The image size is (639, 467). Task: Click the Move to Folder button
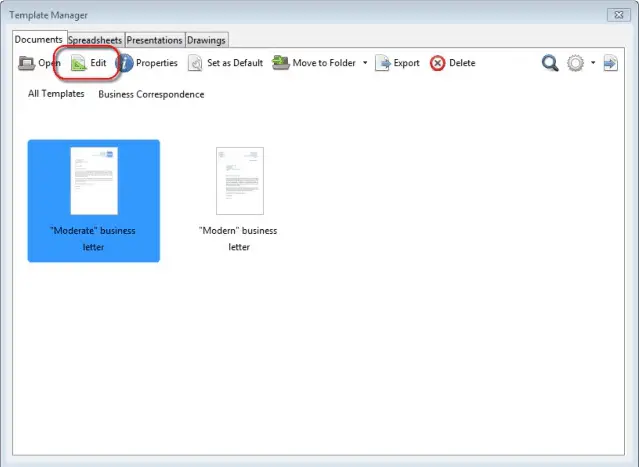point(314,63)
